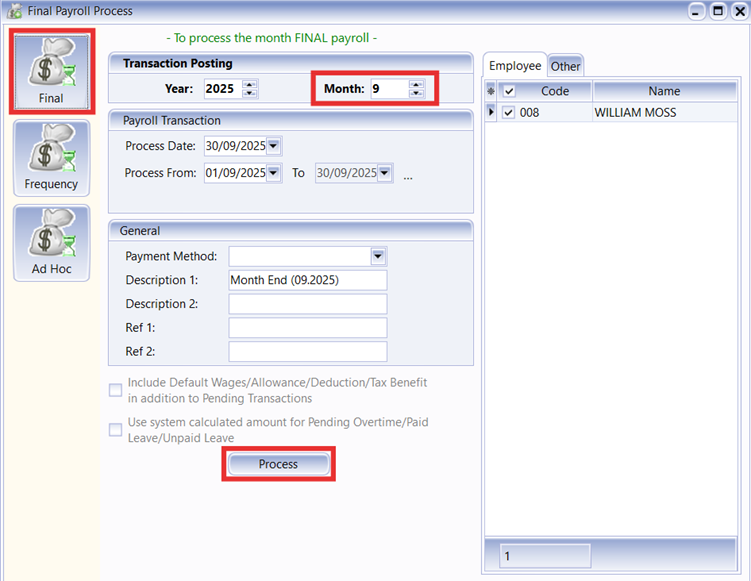Maximize the Final Payroll Process window

[x=718, y=11]
